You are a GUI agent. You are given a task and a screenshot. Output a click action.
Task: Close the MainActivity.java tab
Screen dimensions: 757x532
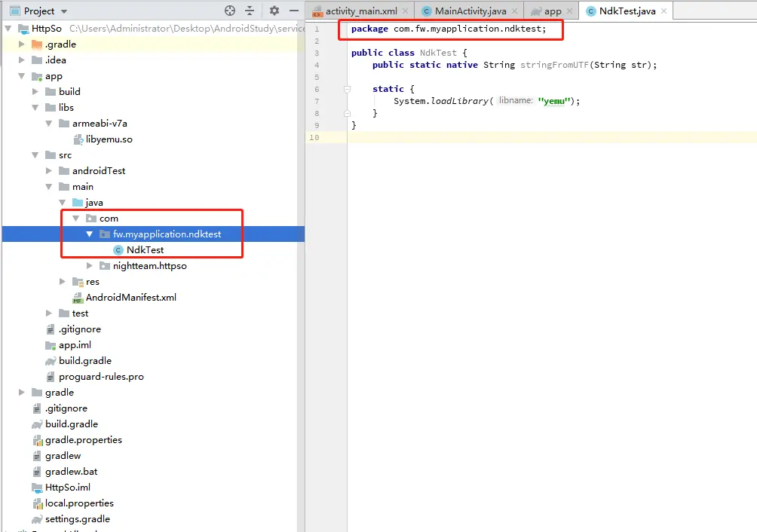515,11
